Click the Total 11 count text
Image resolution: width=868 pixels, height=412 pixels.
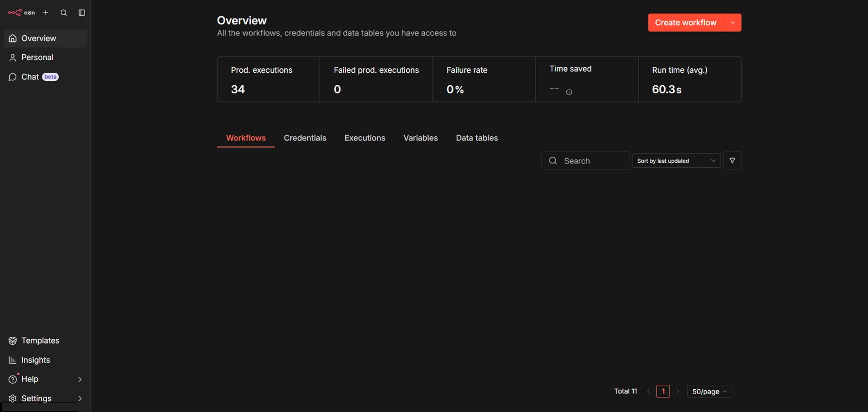click(x=626, y=391)
